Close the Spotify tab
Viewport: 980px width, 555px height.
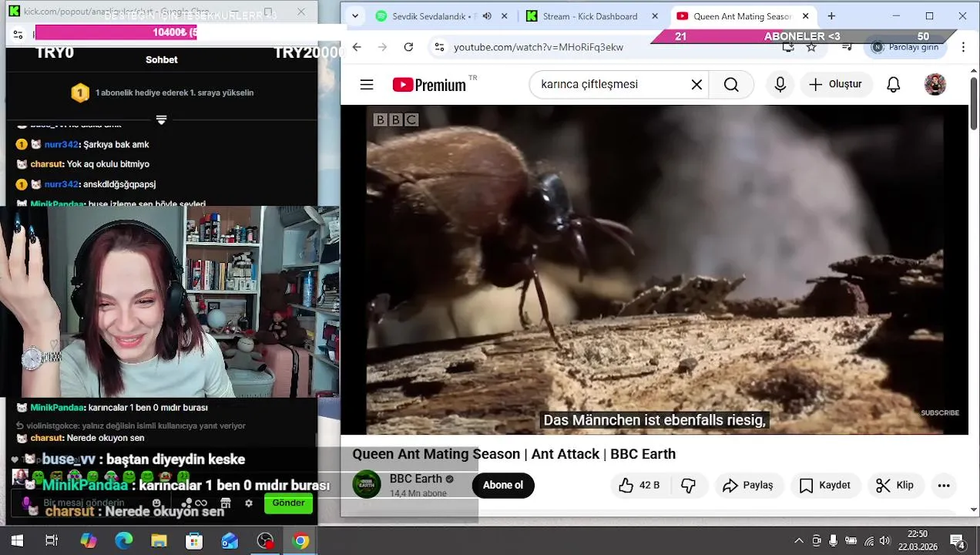(x=505, y=16)
